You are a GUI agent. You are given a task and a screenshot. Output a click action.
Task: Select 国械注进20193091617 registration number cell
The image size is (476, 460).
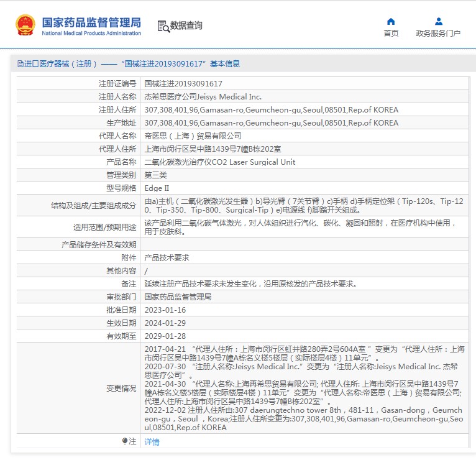[x=183, y=83]
